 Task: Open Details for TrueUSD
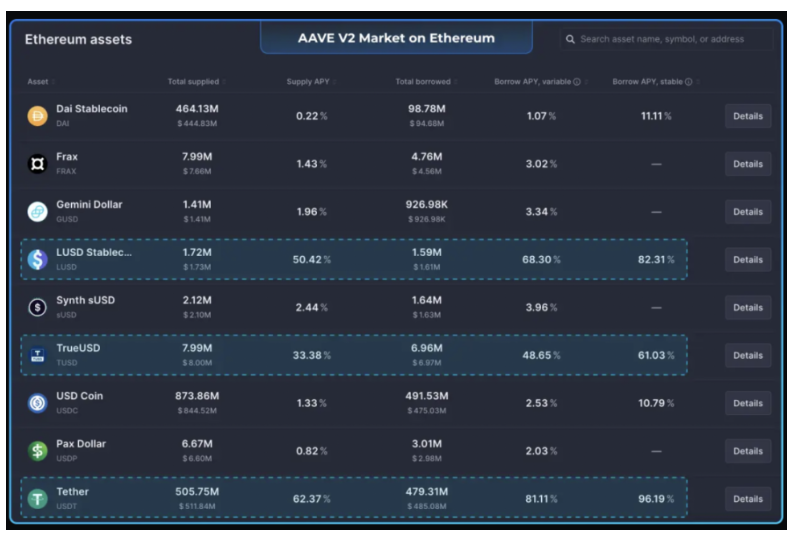[748, 355]
